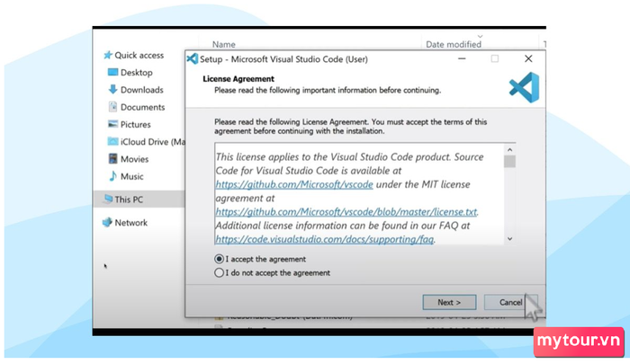Open Desktop in Explorer sidebar
Screen dimensions: 630x364
click(136, 73)
